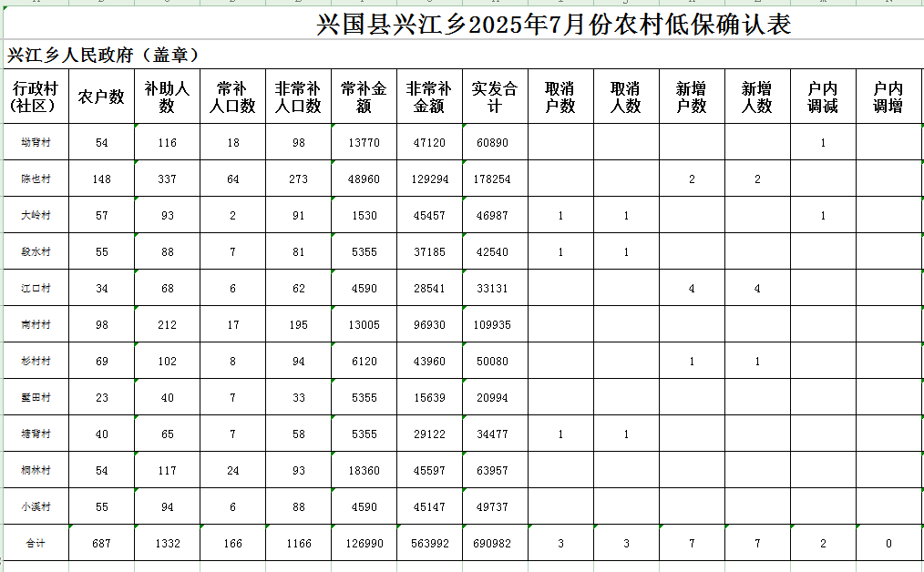Screen dimensions: 924x572
Task: Select the 江口村 village name cell
Action: coord(36,289)
